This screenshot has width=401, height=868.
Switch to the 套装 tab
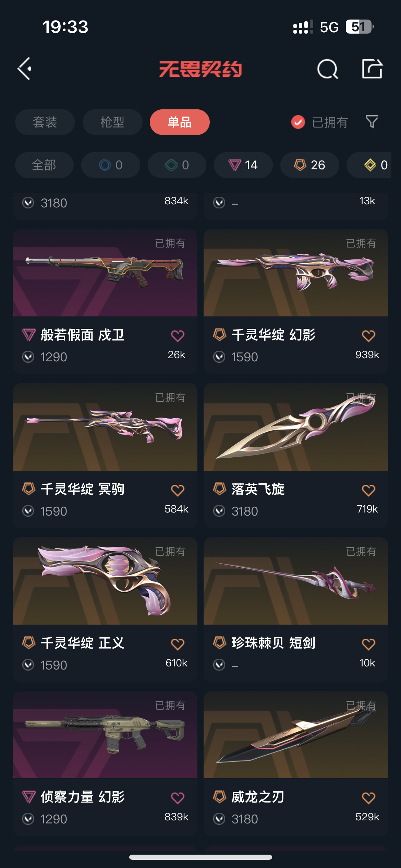pyautogui.click(x=45, y=122)
